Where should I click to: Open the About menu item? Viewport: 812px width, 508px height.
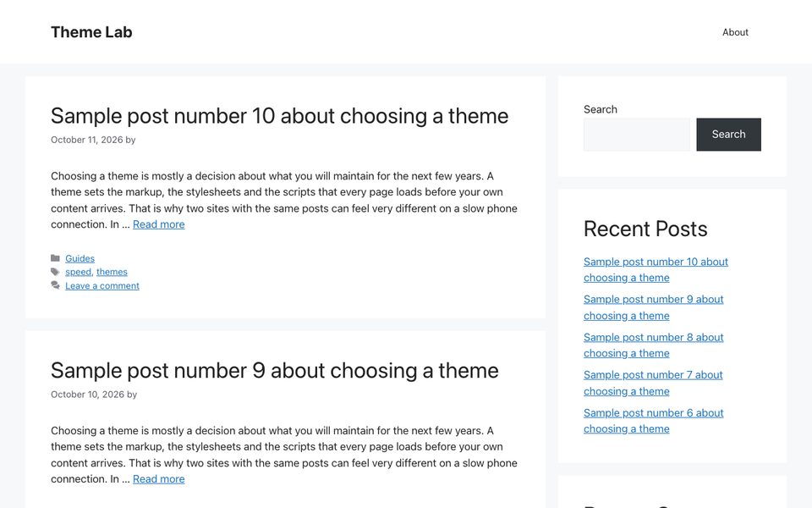coord(735,32)
